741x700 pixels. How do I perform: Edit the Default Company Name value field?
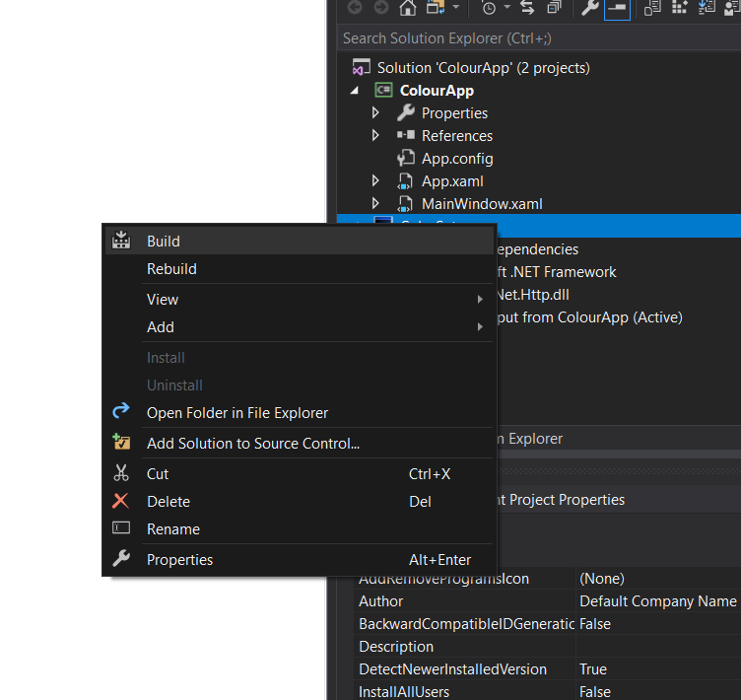[x=658, y=601]
